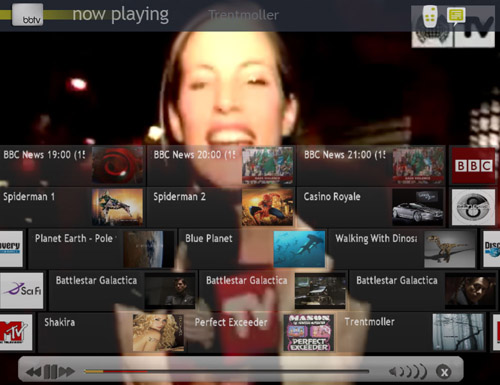Open the second Battlestar Galactica episode thumbnail
The height and width of the screenshot is (385, 500).
tap(320, 291)
